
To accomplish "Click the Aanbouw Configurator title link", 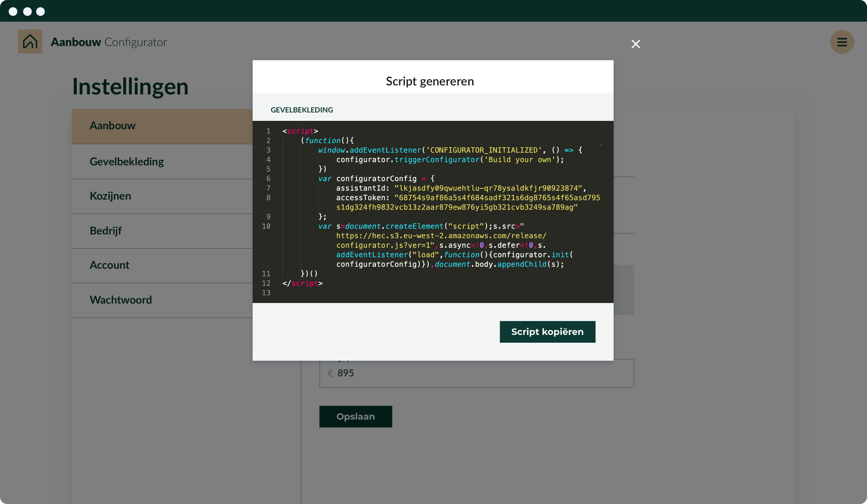I will click(108, 42).
